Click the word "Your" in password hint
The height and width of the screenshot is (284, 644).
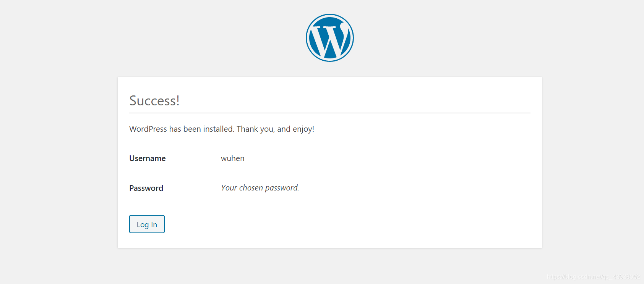(x=229, y=188)
